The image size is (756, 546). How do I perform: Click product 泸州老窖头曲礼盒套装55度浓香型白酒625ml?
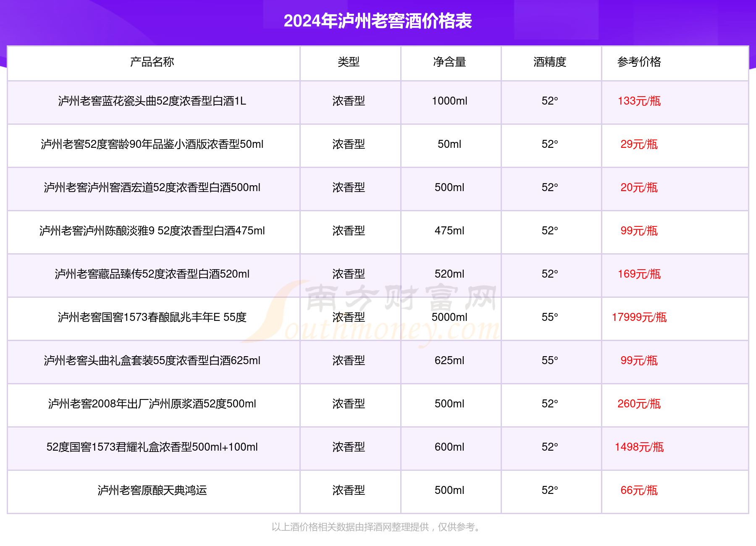click(152, 361)
